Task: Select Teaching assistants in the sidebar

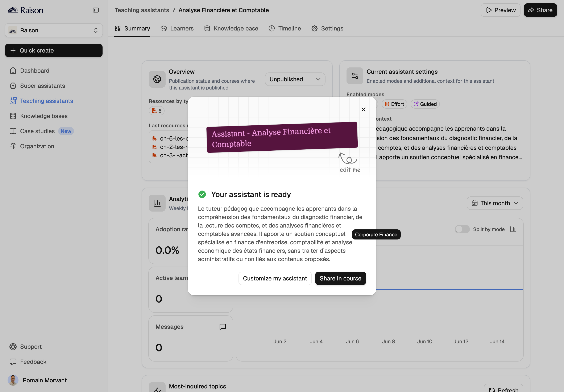Action: point(47,101)
